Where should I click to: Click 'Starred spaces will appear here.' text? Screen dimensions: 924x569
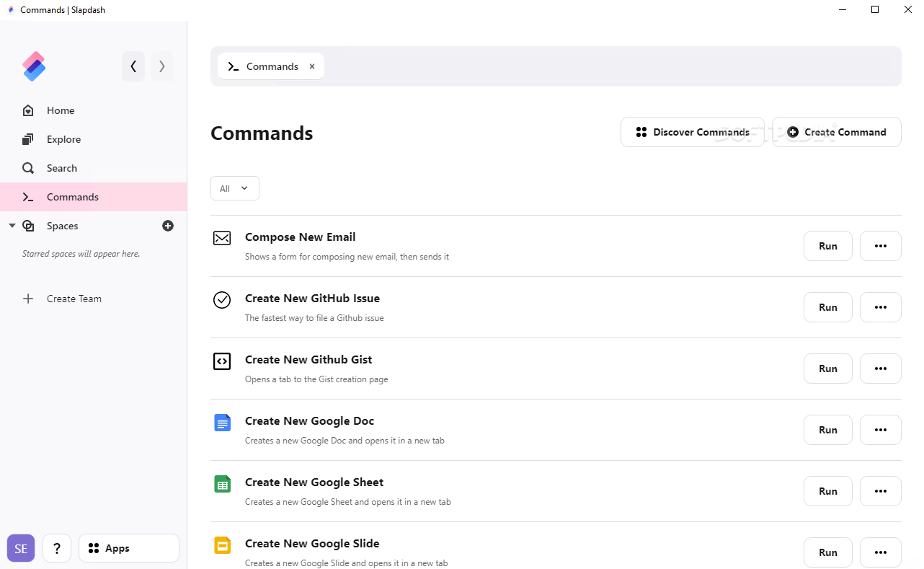point(81,254)
